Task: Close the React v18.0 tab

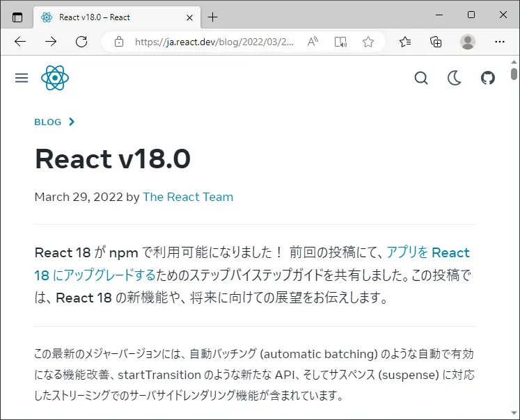Action: pyautogui.click(x=190, y=17)
